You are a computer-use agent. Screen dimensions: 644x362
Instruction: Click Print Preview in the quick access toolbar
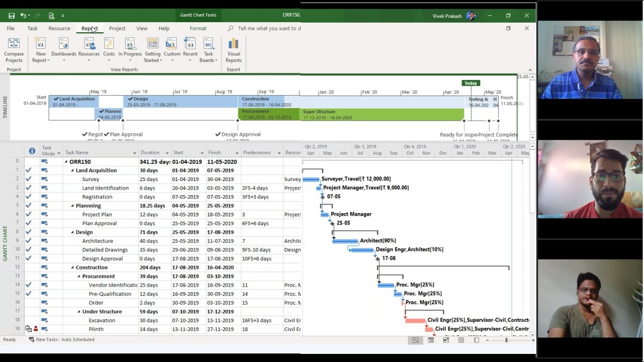pyautogui.click(x=51, y=16)
